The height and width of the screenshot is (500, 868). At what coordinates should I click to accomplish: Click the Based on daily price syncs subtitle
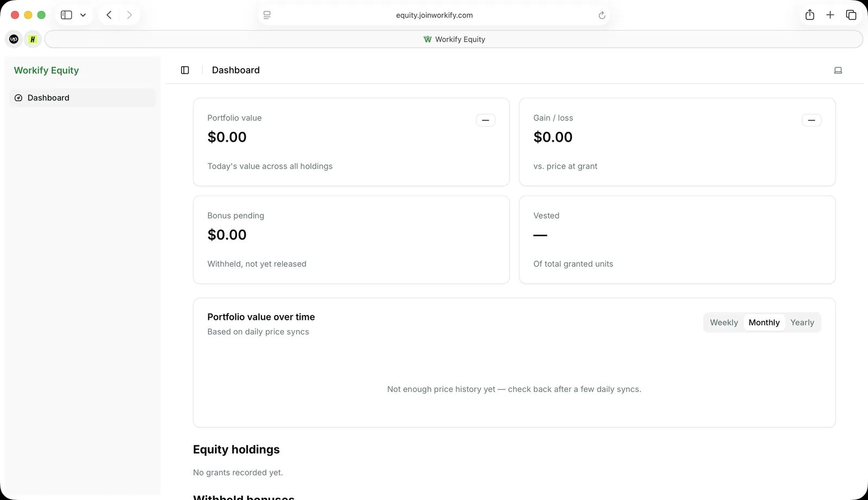click(258, 332)
